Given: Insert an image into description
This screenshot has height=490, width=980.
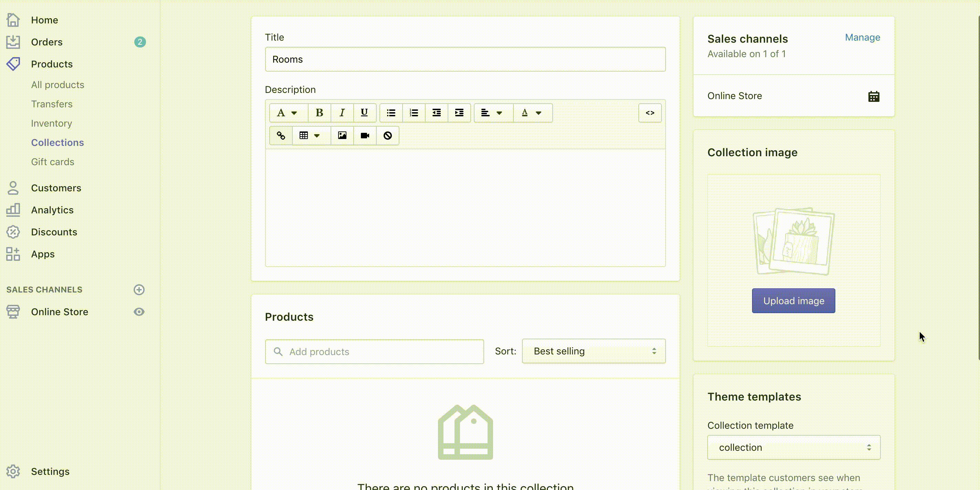Looking at the screenshot, I should click(342, 136).
